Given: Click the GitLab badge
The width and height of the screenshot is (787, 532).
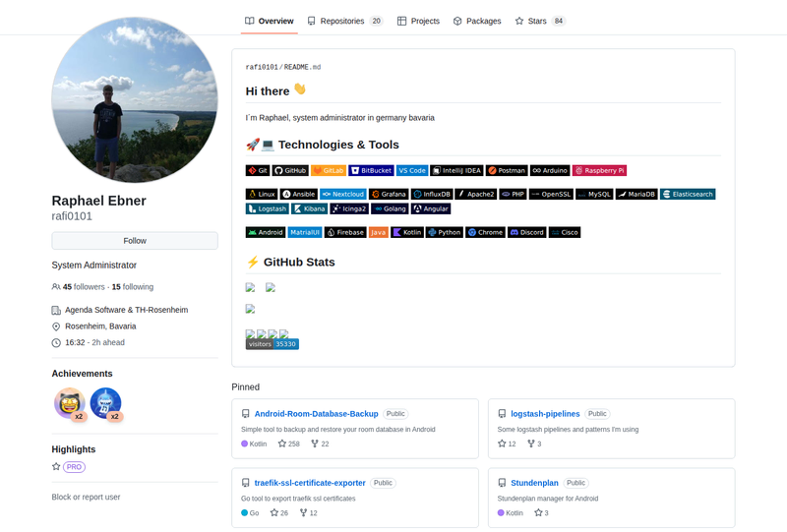Looking at the screenshot, I should 329,171.
